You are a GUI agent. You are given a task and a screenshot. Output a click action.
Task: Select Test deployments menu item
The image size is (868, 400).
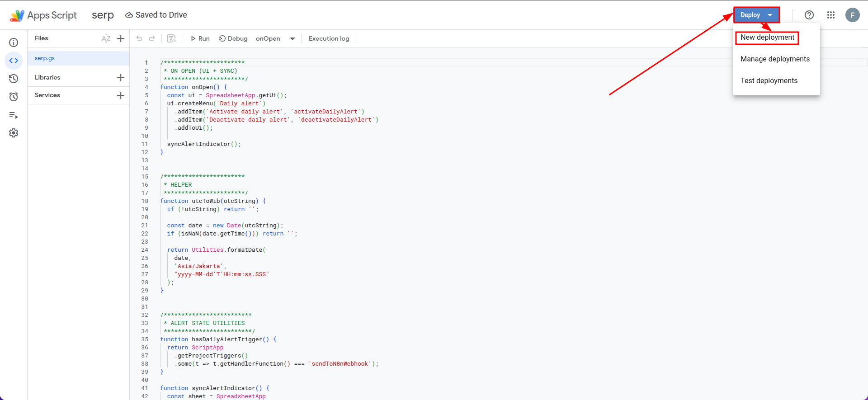tap(769, 81)
